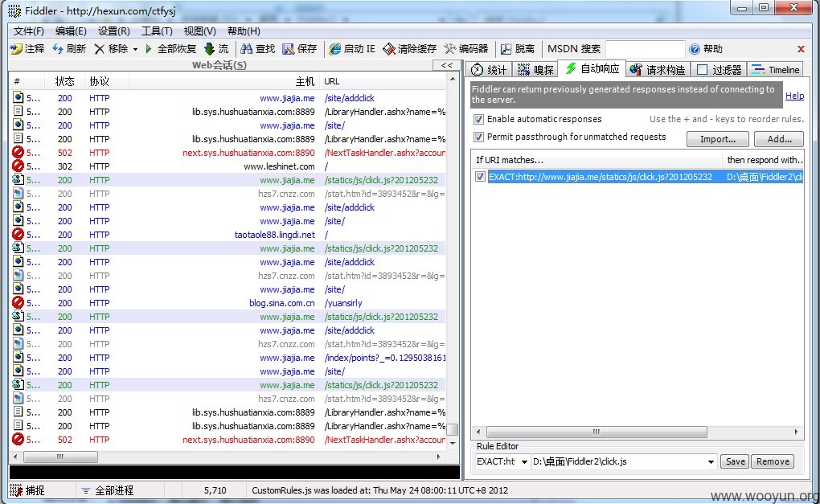Image resolution: width=820 pixels, height=504 pixels.
Task: Select the 自动响应 AutoResponder tab
Action: (x=592, y=68)
